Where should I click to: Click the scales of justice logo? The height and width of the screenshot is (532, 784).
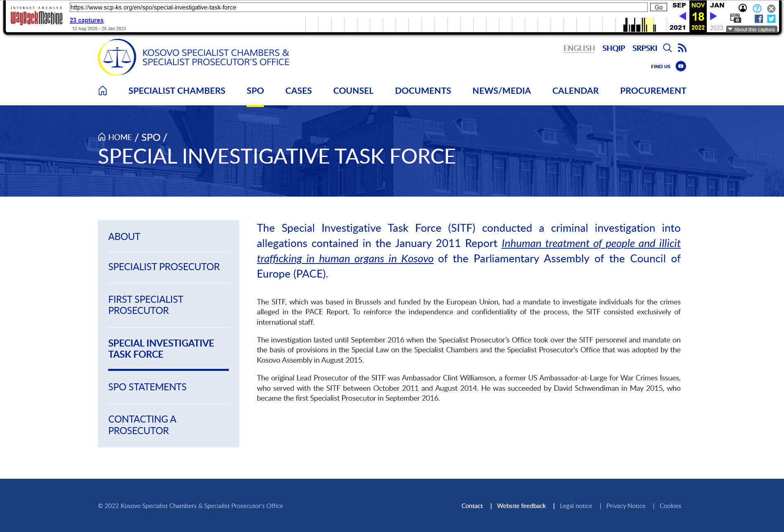click(x=117, y=57)
